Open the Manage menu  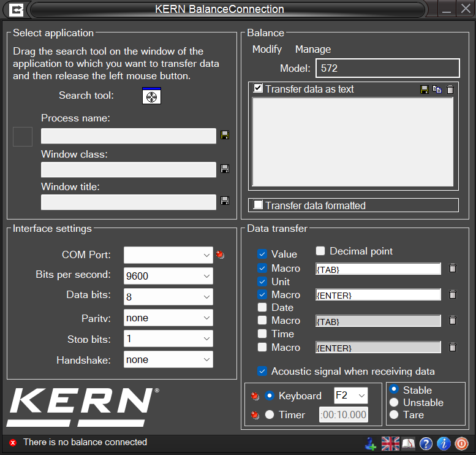tap(313, 49)
